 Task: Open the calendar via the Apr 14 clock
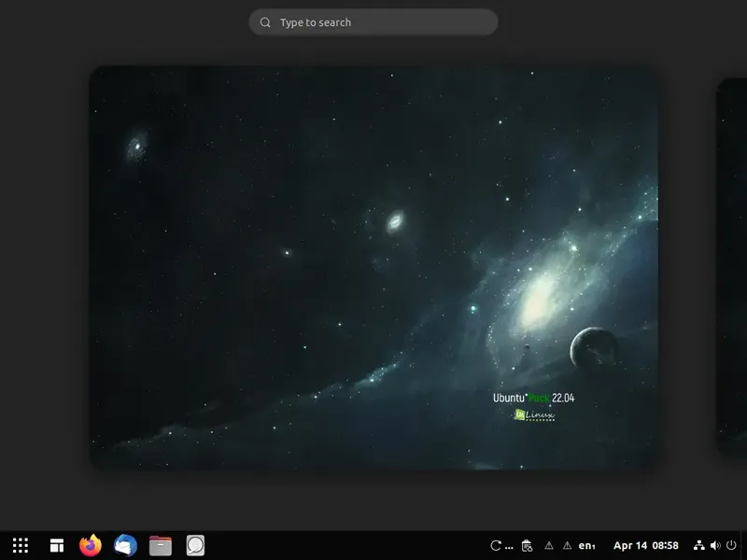click(x=644, y=545)
